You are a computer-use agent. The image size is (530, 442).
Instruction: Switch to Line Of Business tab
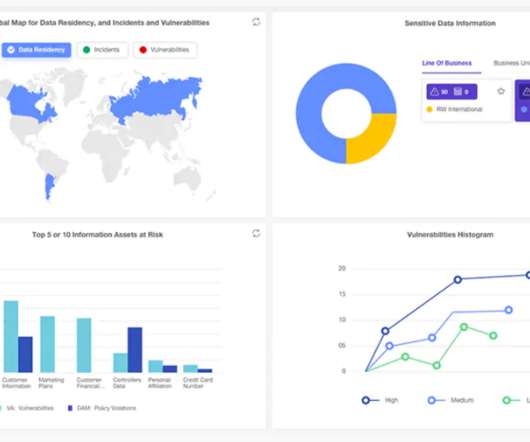tap(447, 63)
